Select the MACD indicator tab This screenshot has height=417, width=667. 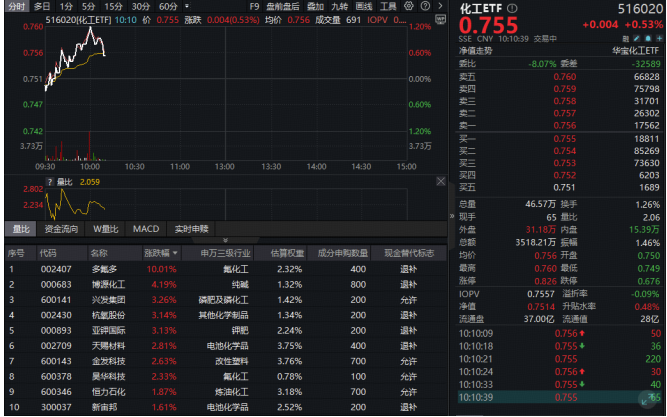[x=146, y=229]
